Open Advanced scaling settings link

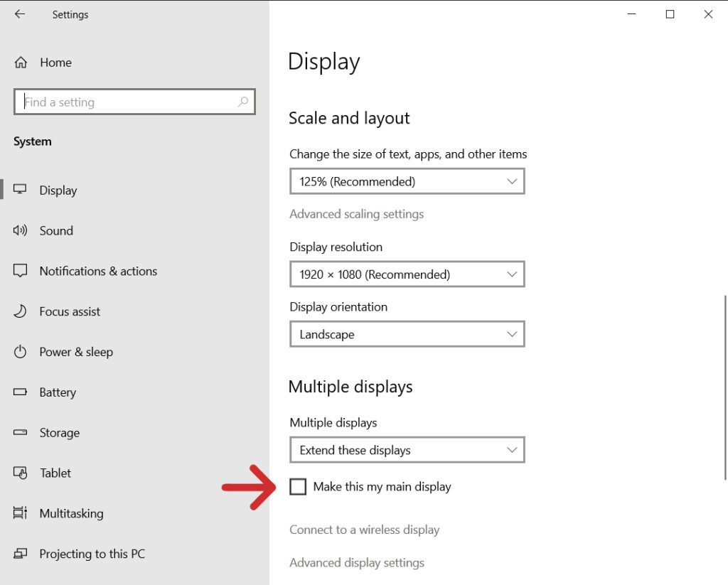click(356, 214)
